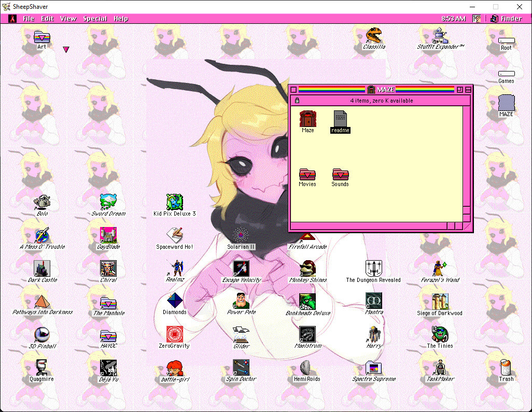Open the View menu

click(68, 19)
